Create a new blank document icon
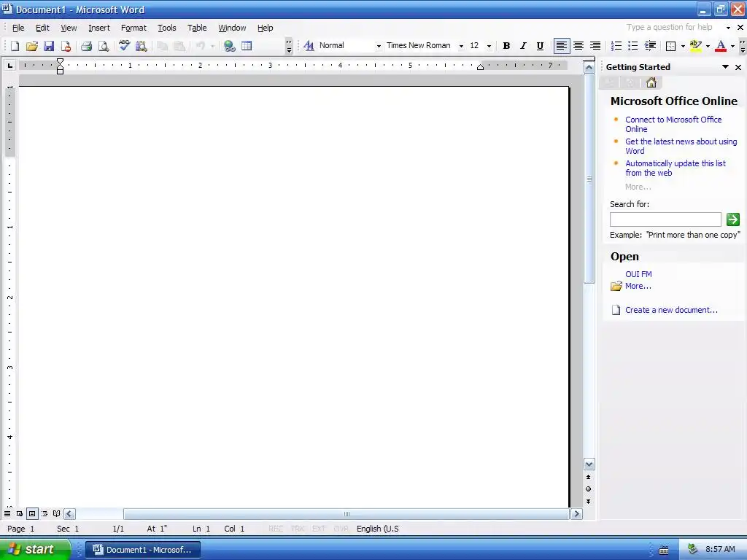Screen dimensions: 747x560 point(15,46)
